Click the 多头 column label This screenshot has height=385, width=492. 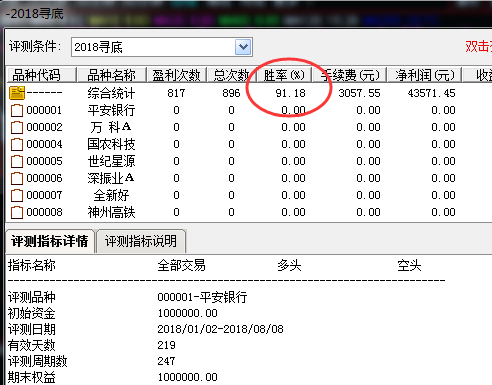[289, 266]
